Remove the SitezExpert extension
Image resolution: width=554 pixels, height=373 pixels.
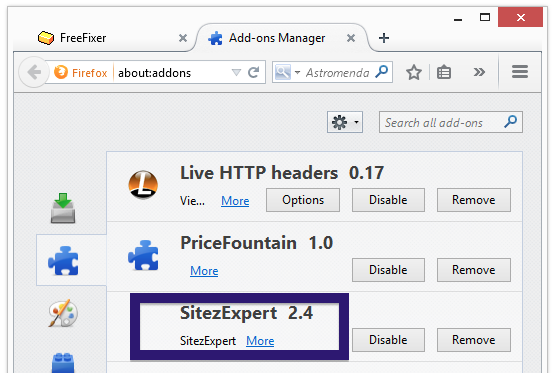473,340
